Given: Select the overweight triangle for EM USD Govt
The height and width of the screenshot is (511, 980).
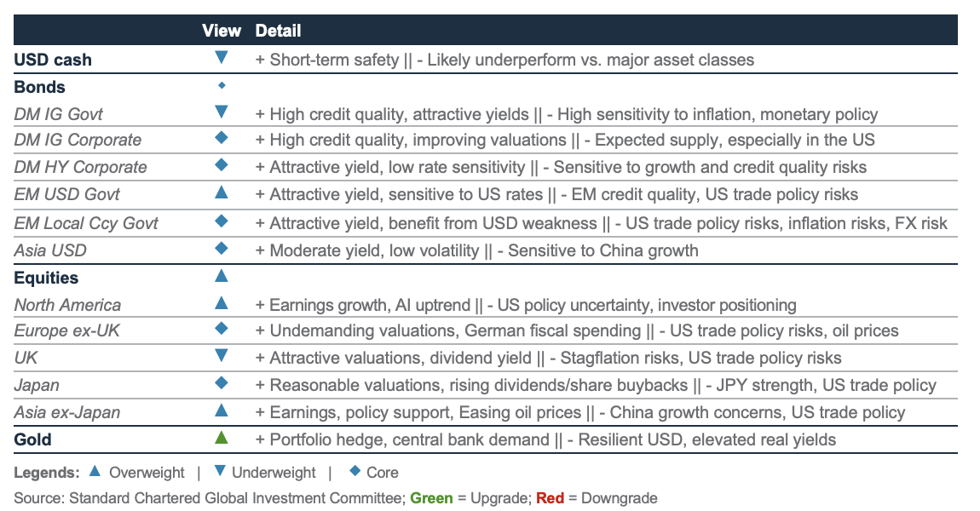Looking at the screenshot, I should point(222,192).
